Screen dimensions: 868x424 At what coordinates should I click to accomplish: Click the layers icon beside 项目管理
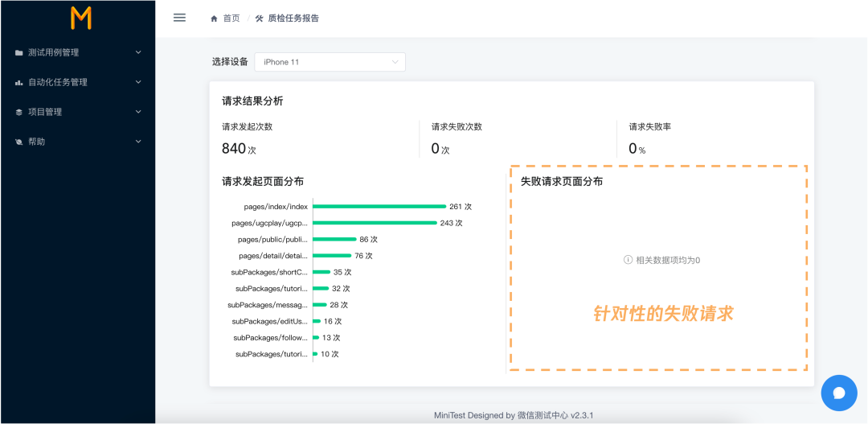(18, 112)
